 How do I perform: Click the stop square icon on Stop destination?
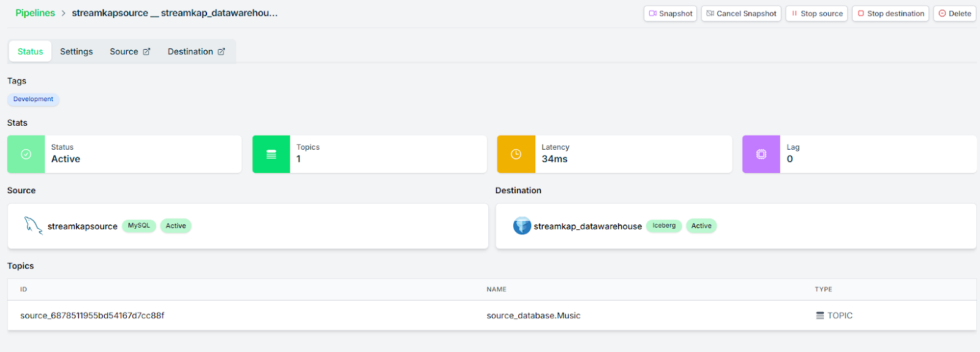[x=861, y=13]
